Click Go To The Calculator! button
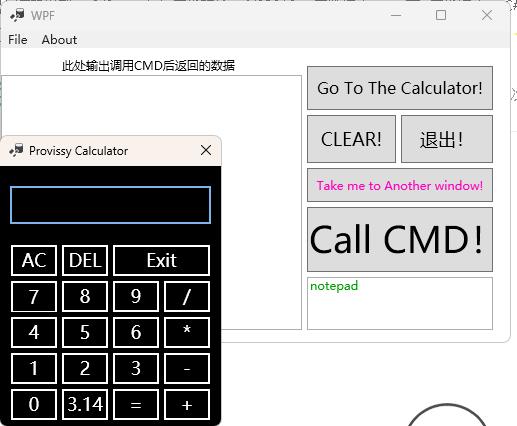 [x=400, y=88]
